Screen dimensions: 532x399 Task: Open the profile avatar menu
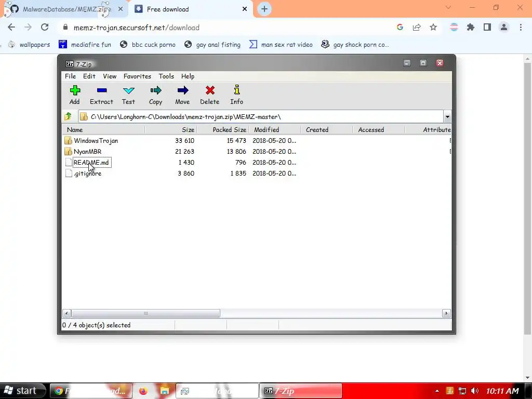pyautogui.click(x=504, y=28)
